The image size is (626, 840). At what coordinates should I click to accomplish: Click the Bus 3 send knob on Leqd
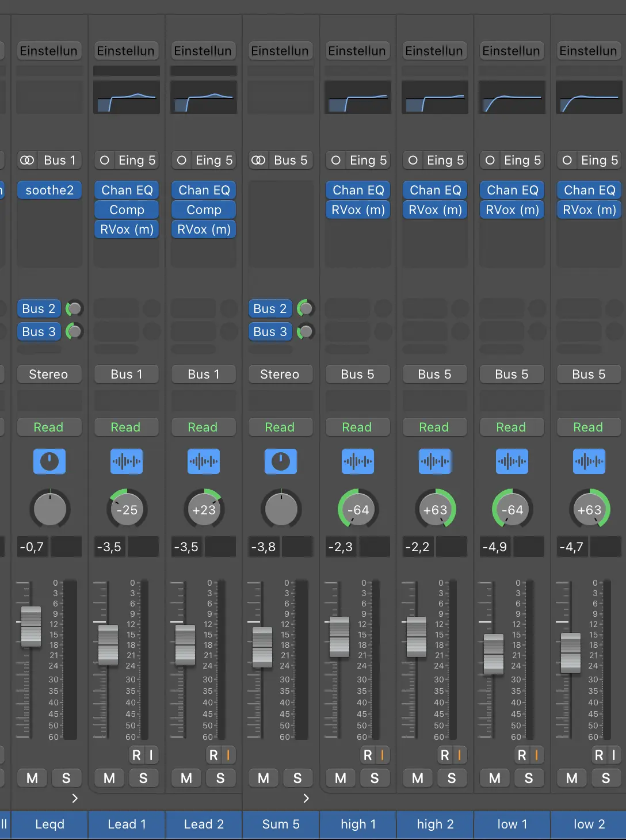pos(74,331)
